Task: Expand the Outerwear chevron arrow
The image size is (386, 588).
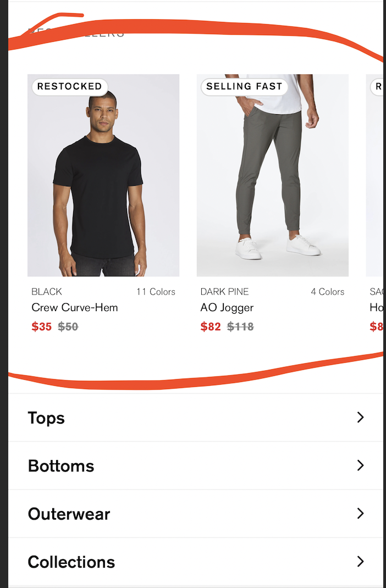Action: [360, 513]
